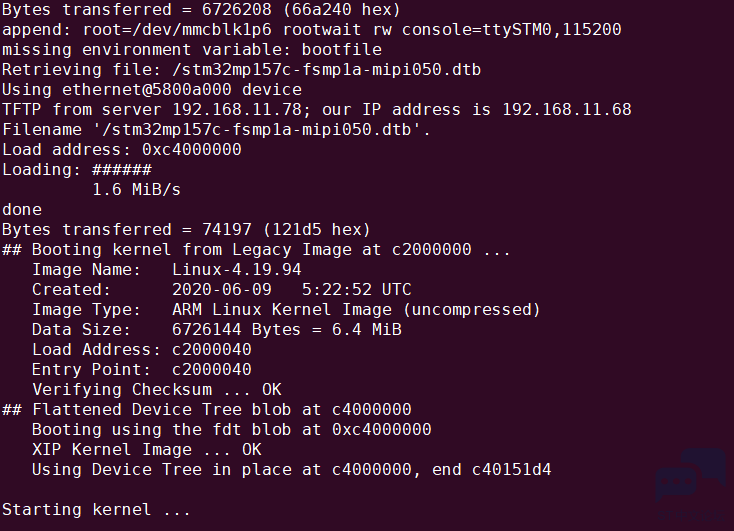Click the '1.6 MiB/s' transfer speed
The width and height of the screenshot is (734, 531).
136,190
